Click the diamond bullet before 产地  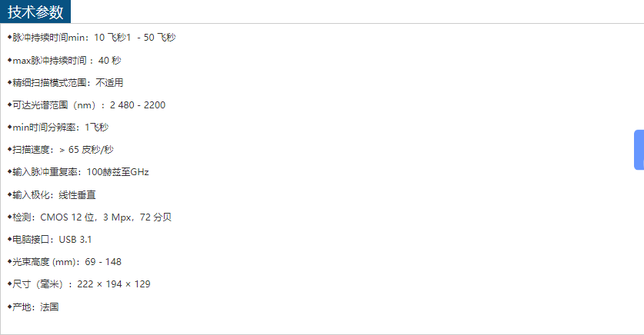pos(9,307)
